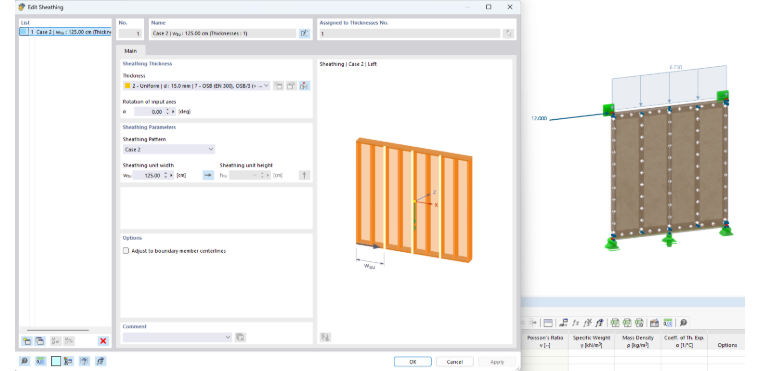Create a new sheathing item in the list

[27, 341]
